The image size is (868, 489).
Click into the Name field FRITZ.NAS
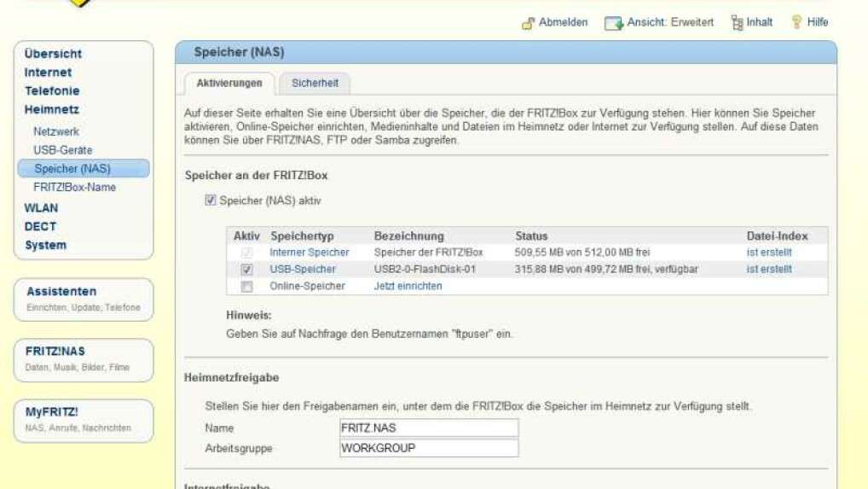coord(429,428)
